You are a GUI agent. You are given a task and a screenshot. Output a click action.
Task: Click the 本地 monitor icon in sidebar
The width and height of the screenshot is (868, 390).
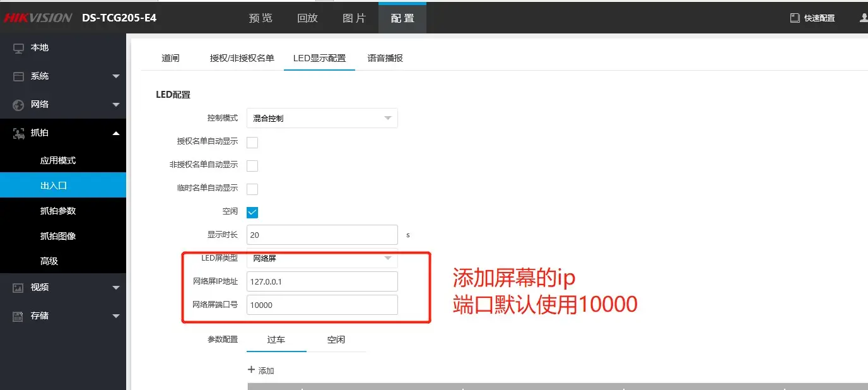pos(18,48)
